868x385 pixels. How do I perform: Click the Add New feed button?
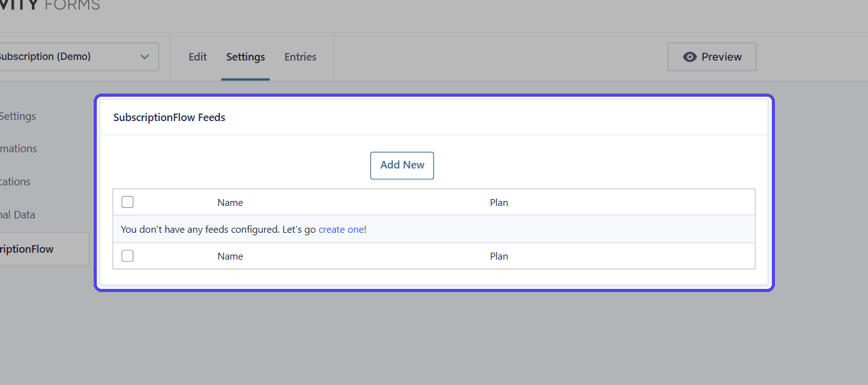pos(402,165)
